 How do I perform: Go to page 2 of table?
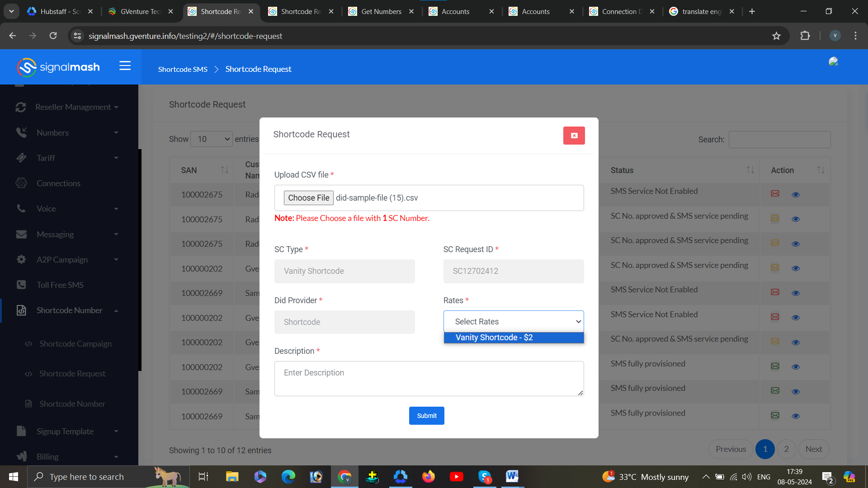point(786,449)
